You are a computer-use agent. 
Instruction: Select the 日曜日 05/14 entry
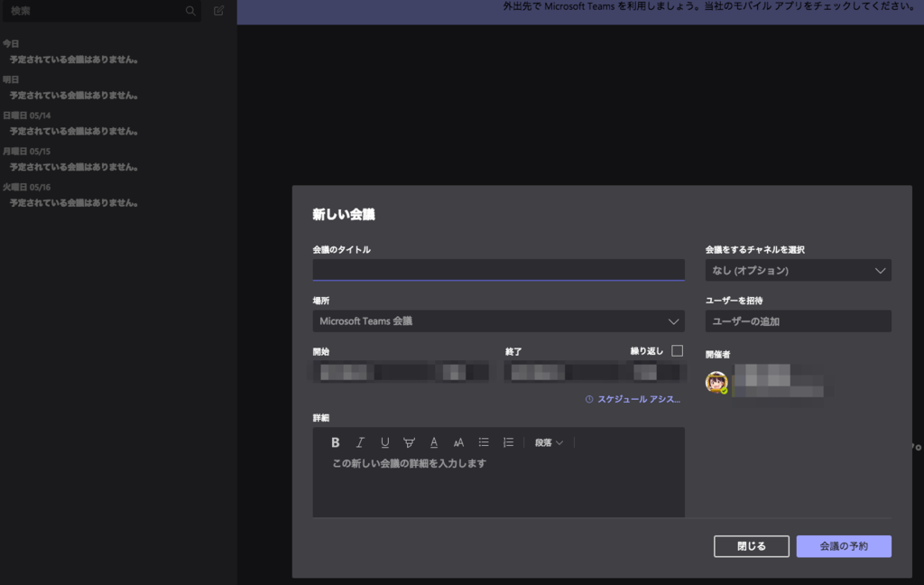pyautogui.click(x=26, y=116)
